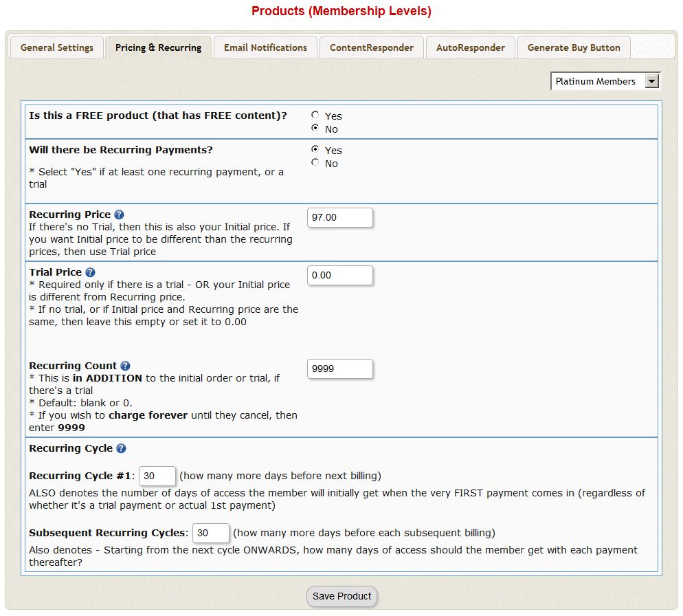Choose No for Recurring Payments
Screen dimensions: 683x616
click(x=315, y=163)
